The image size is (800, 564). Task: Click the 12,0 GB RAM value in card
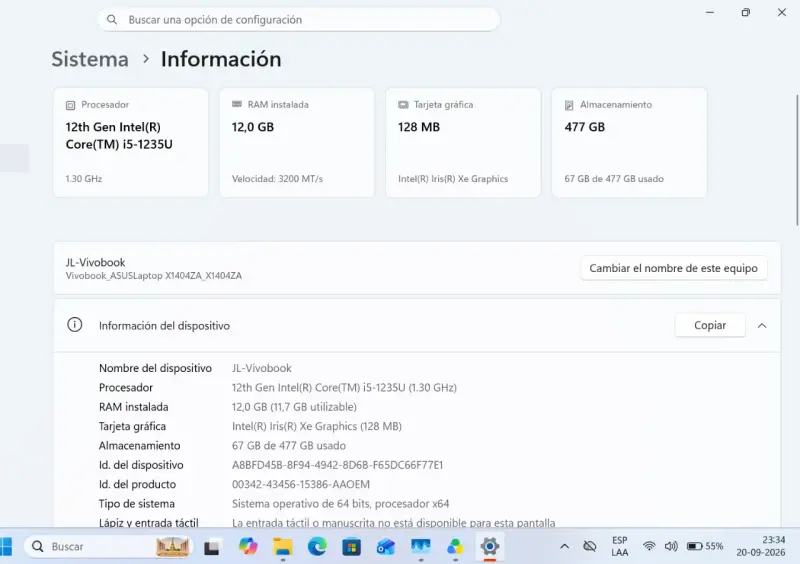253,127
